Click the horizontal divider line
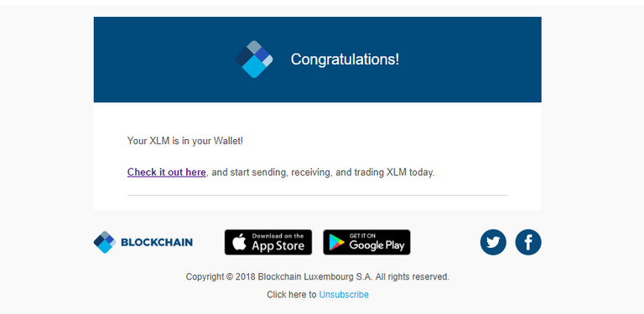The height and width of the screenshot is (314, 644). pos(318,195)
